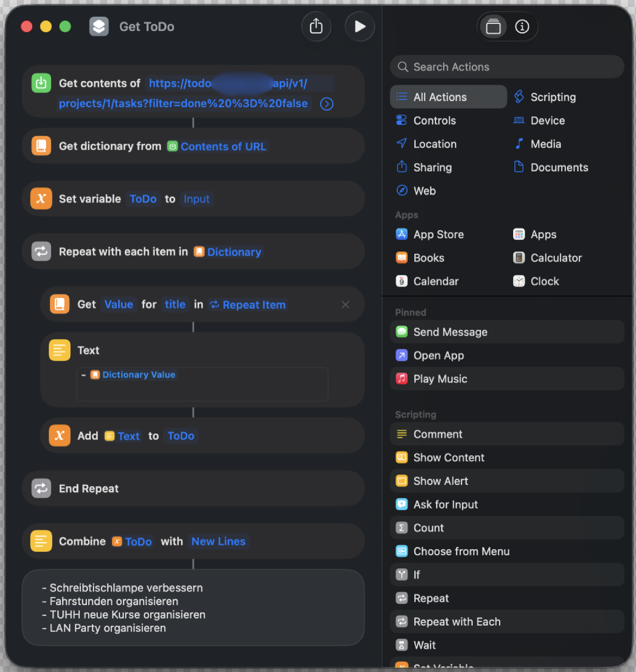Expand the URL disclosure arrow
Screen dimensions: 636x672
point(326,104)
